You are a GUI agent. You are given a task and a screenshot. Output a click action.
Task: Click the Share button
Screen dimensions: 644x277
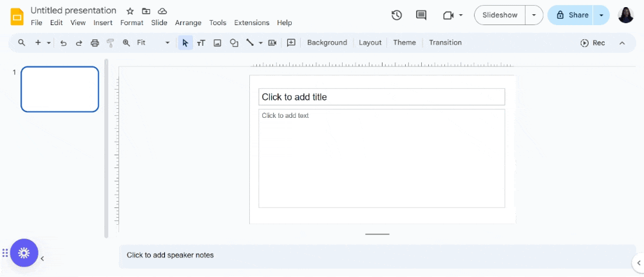click(571, 15)
